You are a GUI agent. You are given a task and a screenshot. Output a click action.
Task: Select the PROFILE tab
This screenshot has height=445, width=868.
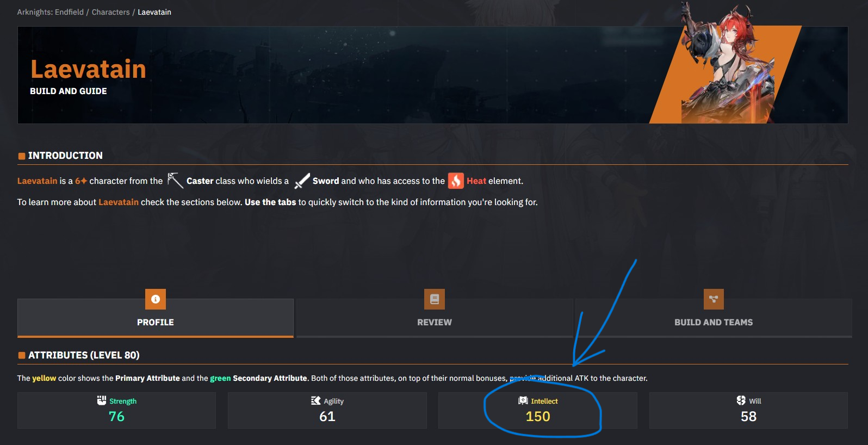[156, 318]
